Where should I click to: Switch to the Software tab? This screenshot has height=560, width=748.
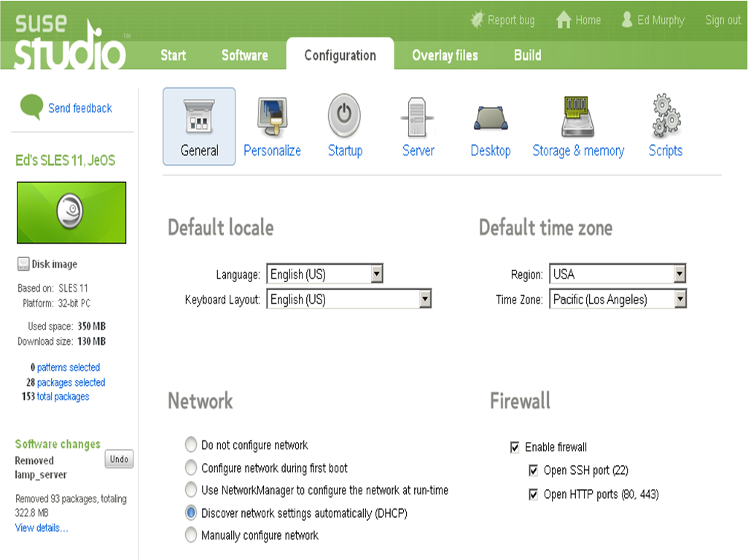[245, 55]
